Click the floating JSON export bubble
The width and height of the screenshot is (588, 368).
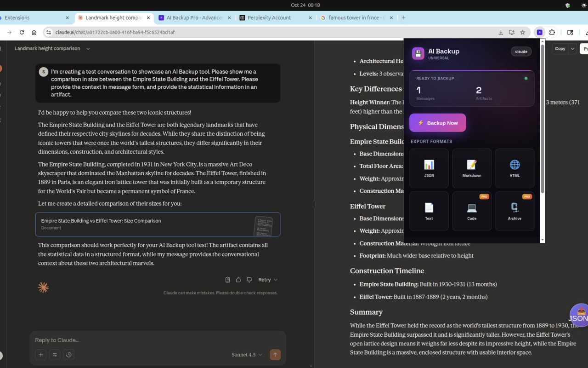tap(579, 315)
